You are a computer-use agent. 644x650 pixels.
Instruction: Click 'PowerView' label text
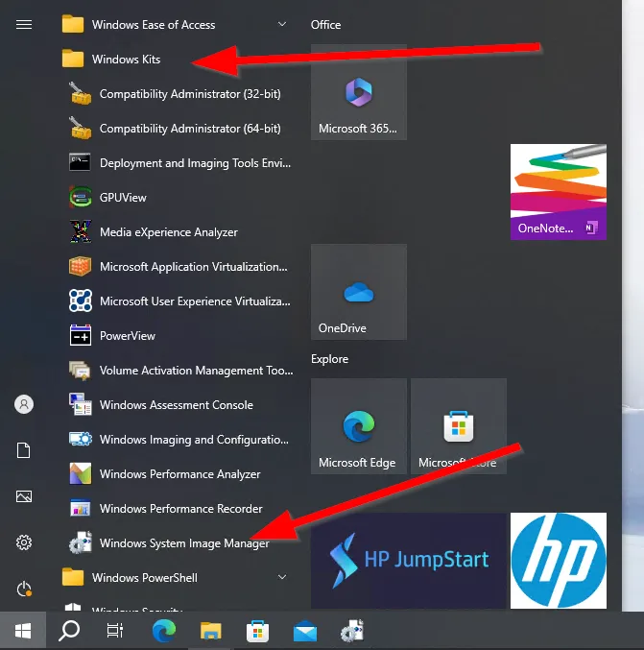(x=128, y=336)
